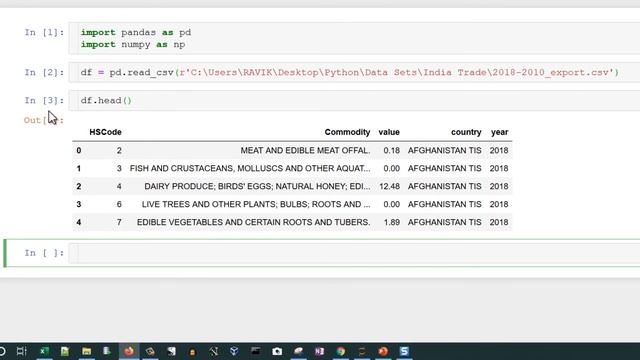The image size is (640, 360).
Task: Select the 'DAIRY PRODUCE; BIRDS' EGGS' cell
Action: (x=258, y=187)
